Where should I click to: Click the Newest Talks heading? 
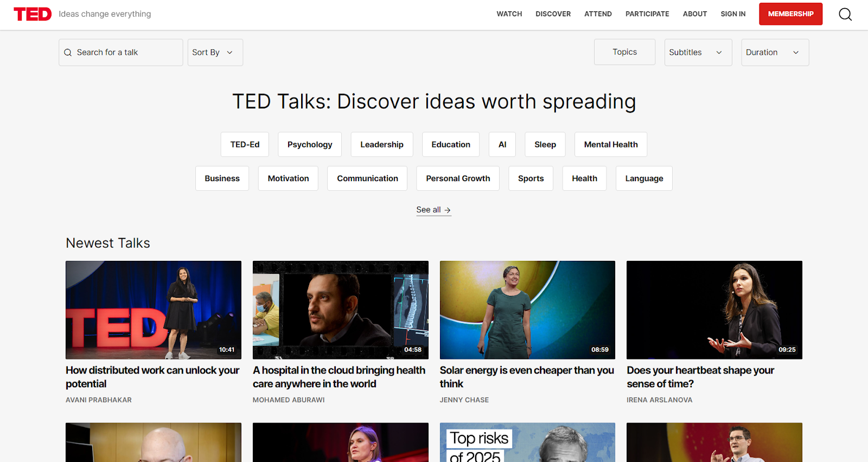(x=108, y=243)
